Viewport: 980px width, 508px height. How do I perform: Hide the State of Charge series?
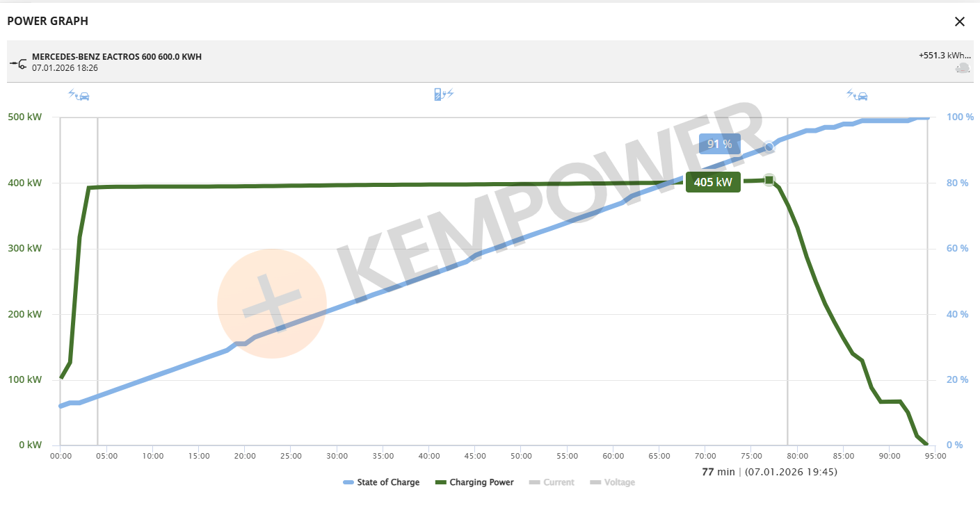(388, 482)
